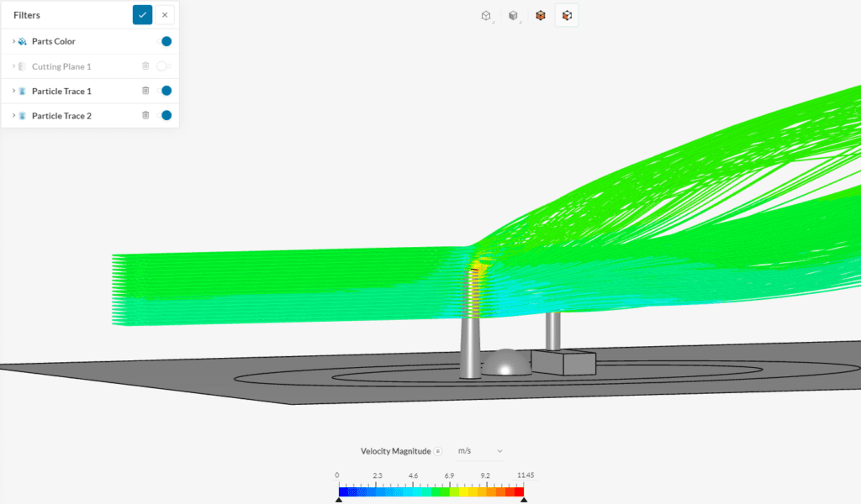Expand the Parts Color filter settings
This screenshot has height=504, width=861.
coord(13,40)
